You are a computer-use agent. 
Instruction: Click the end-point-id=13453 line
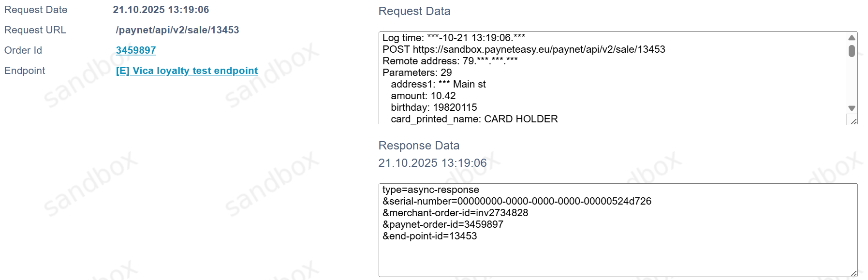coord(429,236)
